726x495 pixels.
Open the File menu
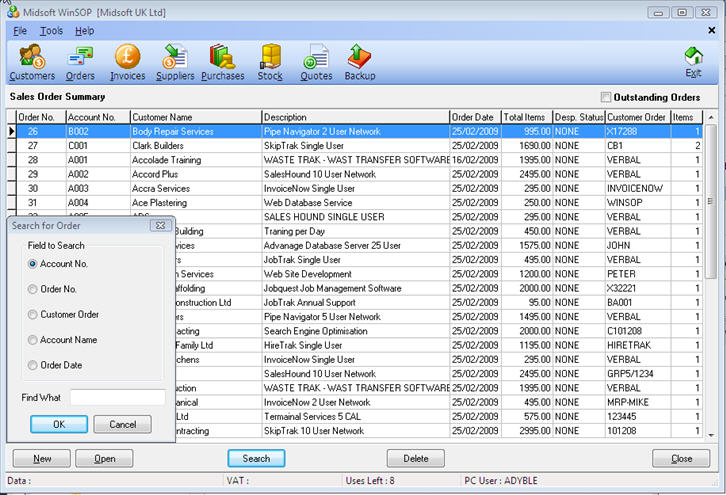click(20, 31)
